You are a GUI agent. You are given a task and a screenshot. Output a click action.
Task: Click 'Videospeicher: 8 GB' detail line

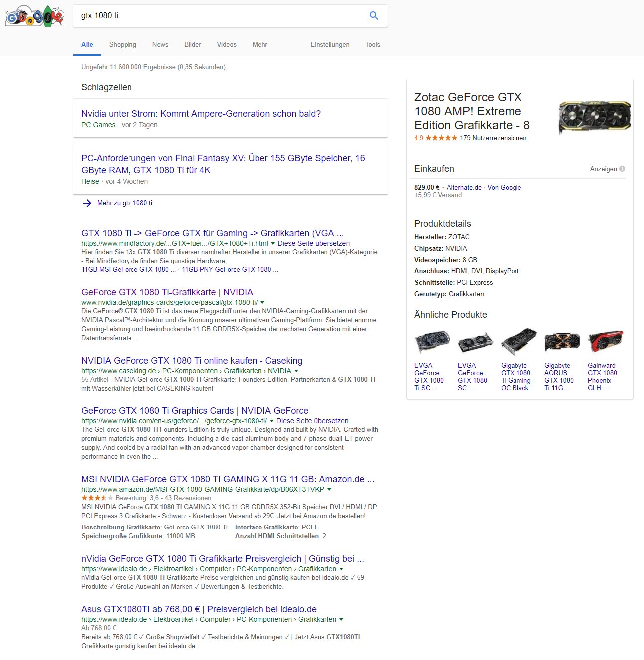446,260
